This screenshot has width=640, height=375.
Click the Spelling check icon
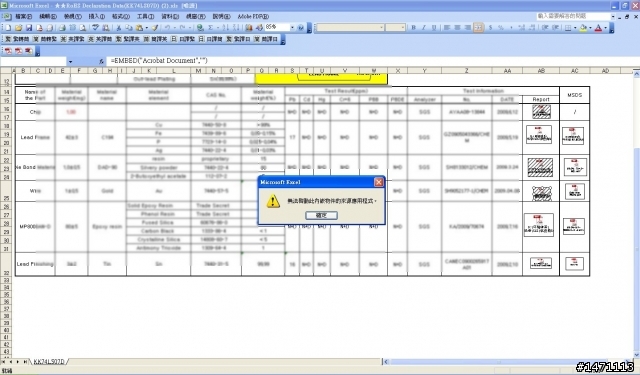[x=95, y=28]
